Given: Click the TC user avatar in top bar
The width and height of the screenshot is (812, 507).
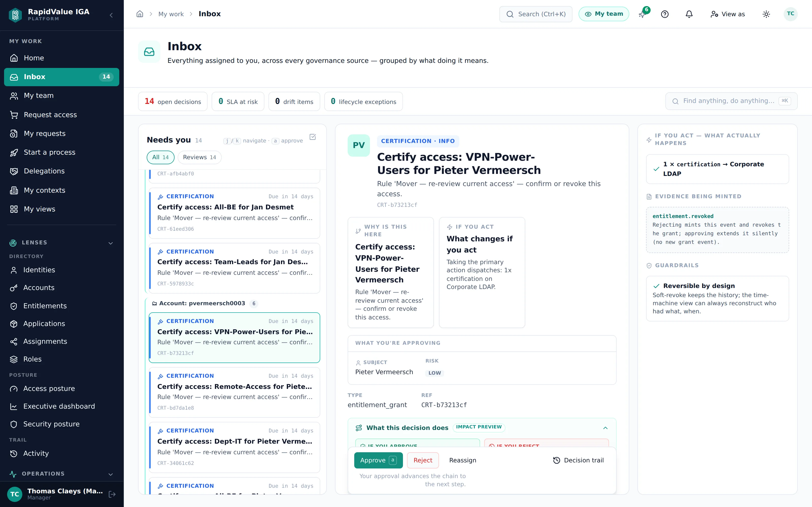Looking at the screenshot, I should [790, 14].
